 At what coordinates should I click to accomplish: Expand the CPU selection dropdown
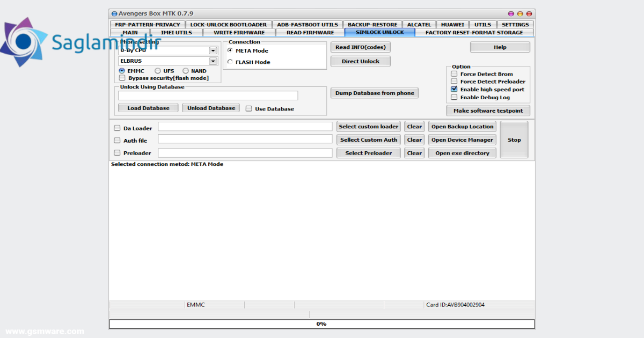tap(213, 50)
